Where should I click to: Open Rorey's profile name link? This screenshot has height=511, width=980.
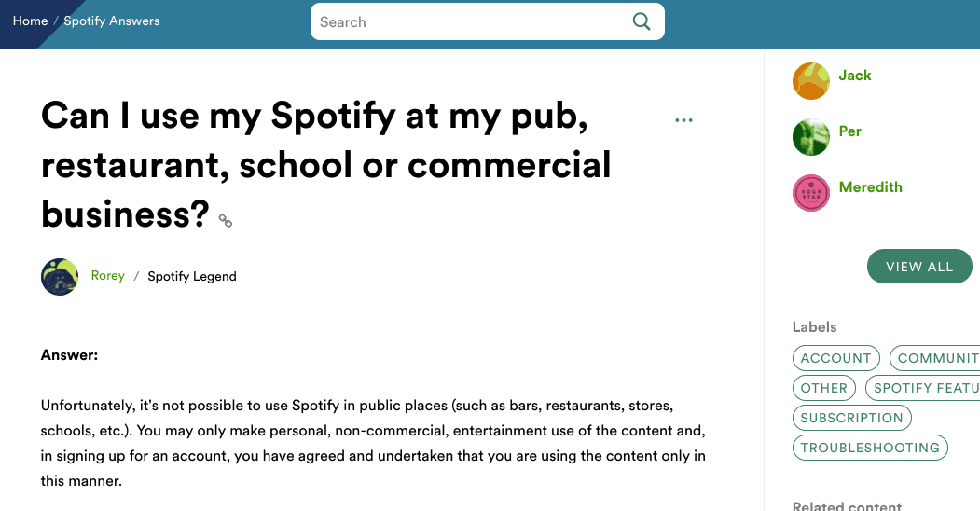[x=108, y=276]
